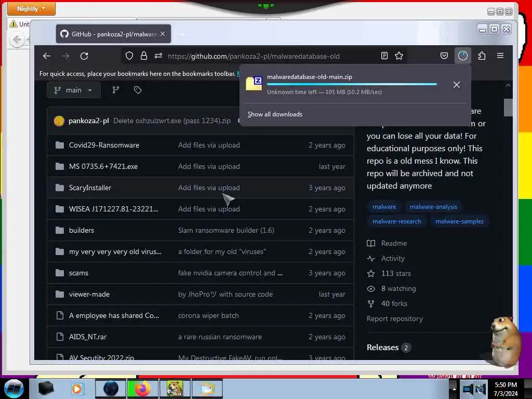Screen dimensions: 532x399
Task: Open the site permissions icon in address bar
Action: 158,56
